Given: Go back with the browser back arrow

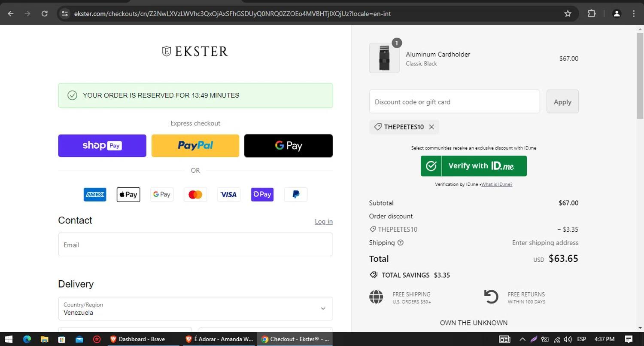Looking at the screenshot, I should pyautogui.click(x=10, y=14).
